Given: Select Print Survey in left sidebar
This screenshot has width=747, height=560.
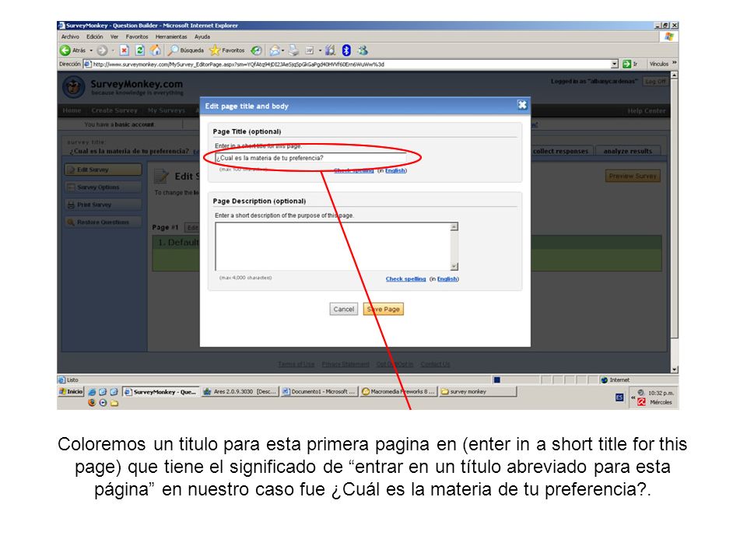Looking at the screenshot, I should click(103, 205).
